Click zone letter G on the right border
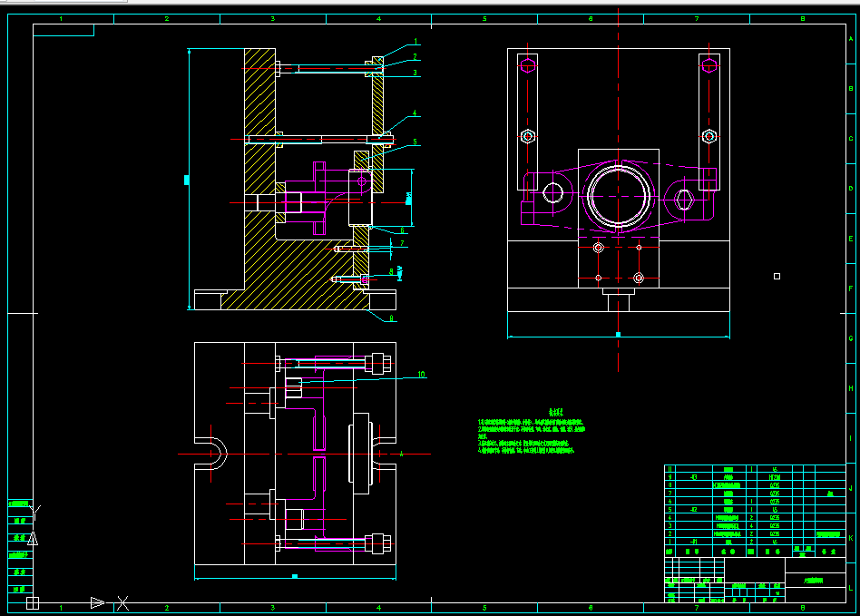This screenshot has width=860, height=616. 851,338
